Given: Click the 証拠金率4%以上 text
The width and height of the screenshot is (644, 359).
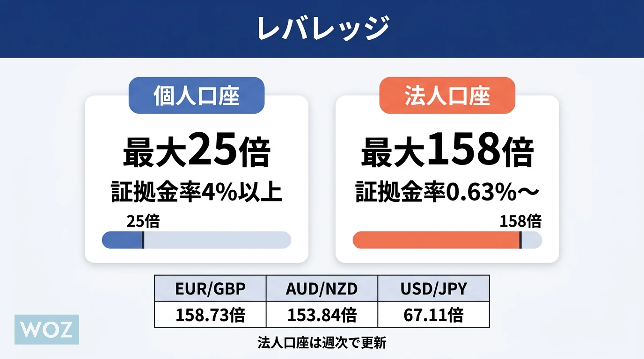Looking at the screenshot, I should pos(197,192).
